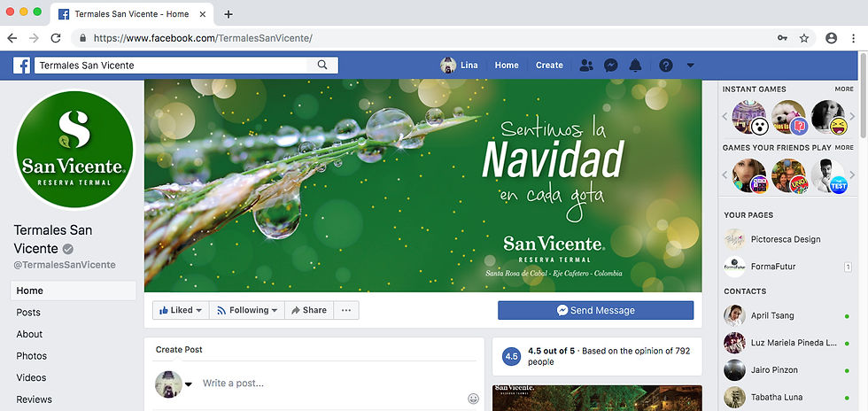This screenshot has height=411, width=868.
Task: Open Friend Requests icon
Action: 585,66
